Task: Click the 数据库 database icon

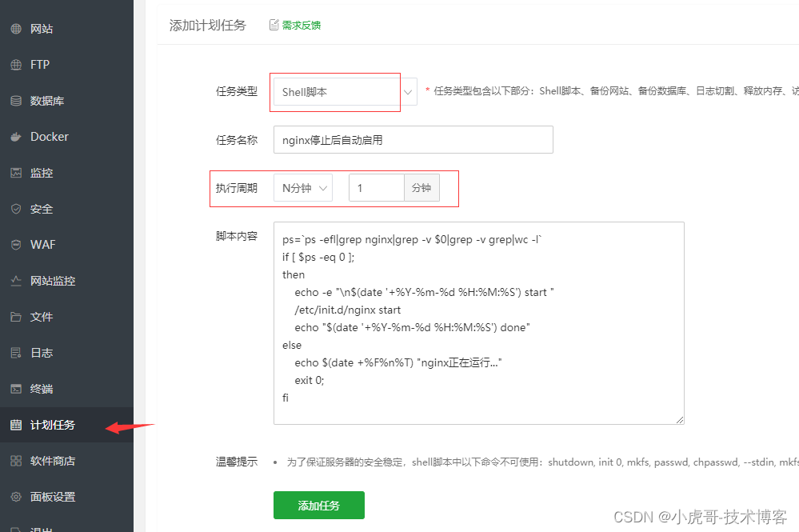Action: [x=16, y=101]
